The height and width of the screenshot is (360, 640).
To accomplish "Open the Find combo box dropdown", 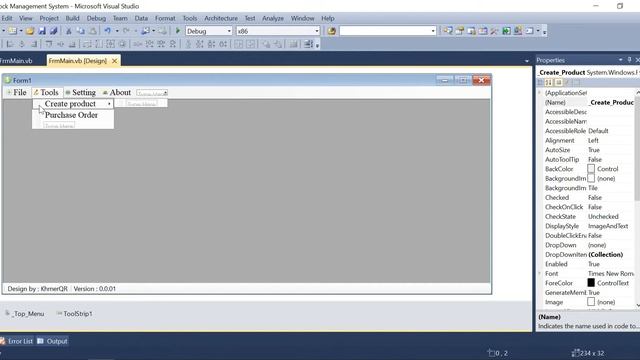I will click(433, 31).
